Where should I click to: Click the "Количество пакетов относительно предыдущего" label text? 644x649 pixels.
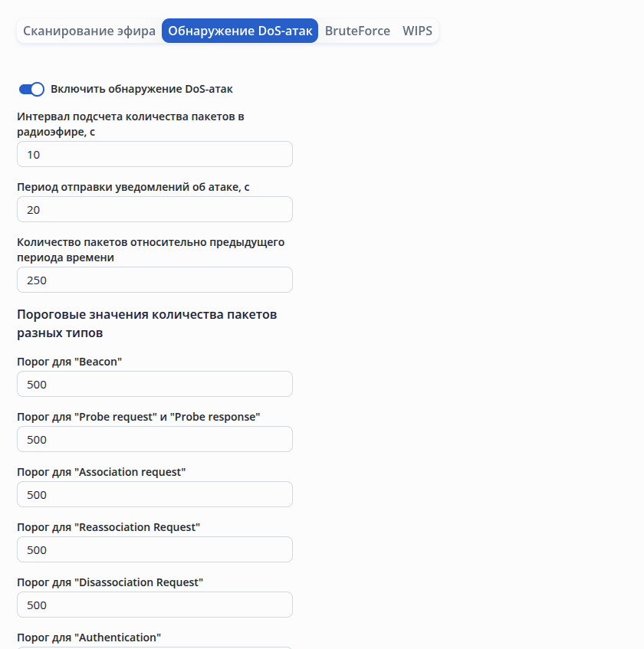150,242
